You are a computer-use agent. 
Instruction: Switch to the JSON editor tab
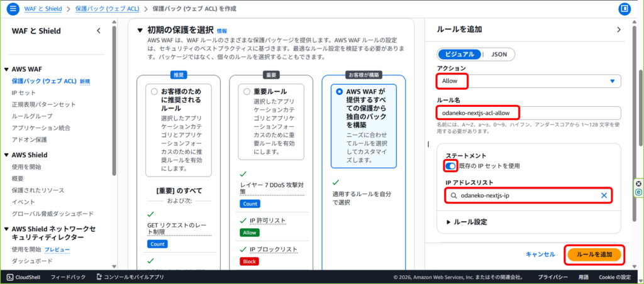pos(499,55)
